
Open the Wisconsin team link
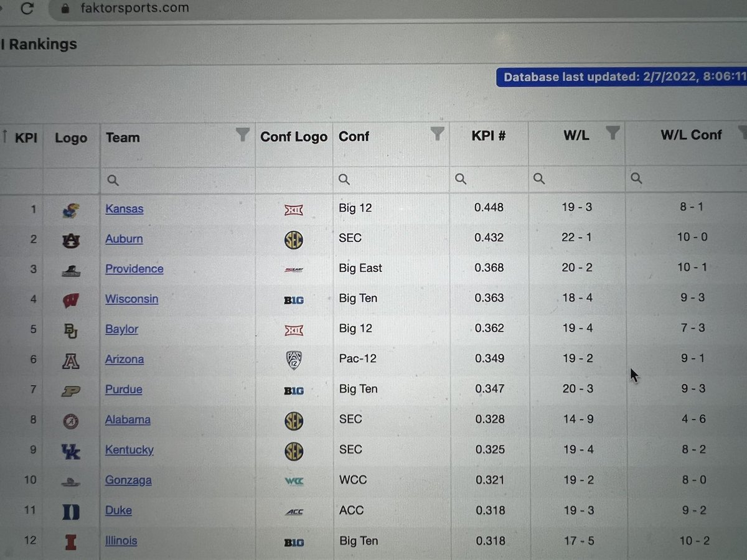(x=132, y=299)
